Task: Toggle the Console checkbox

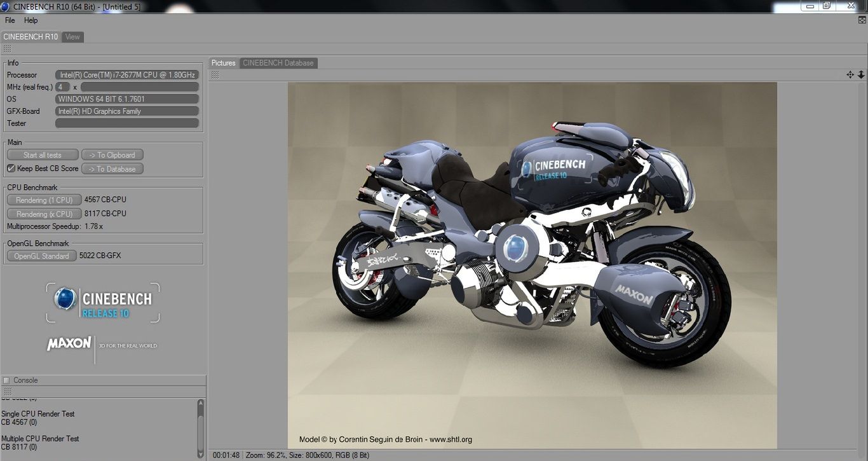Action: 6,380
